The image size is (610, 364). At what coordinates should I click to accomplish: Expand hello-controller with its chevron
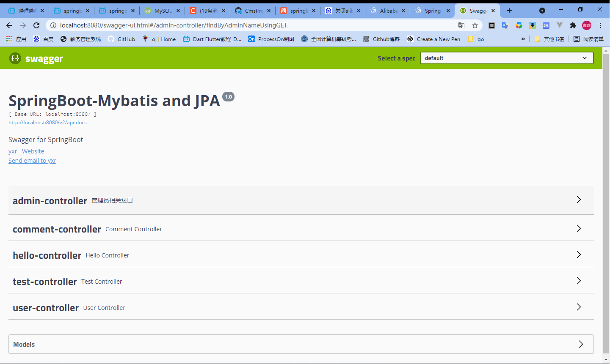click(579, 255)
